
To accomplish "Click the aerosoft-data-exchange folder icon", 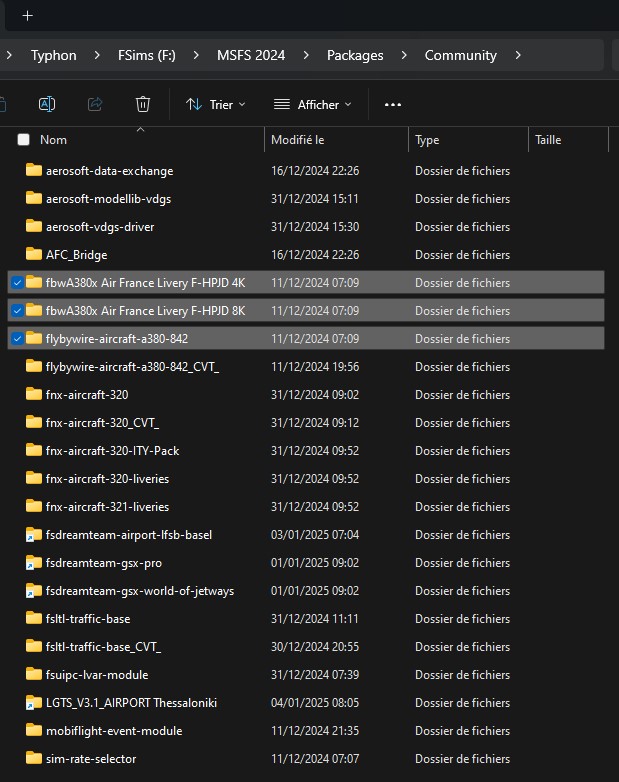I will point(33,170).
